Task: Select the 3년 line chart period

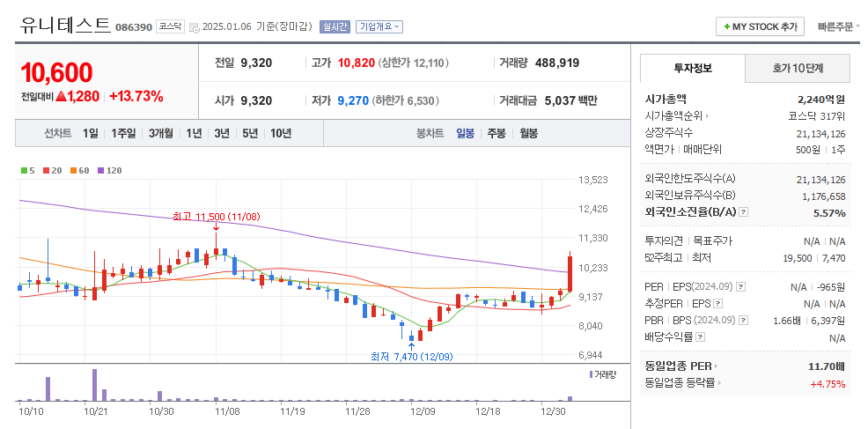Action: click(222, 133)
